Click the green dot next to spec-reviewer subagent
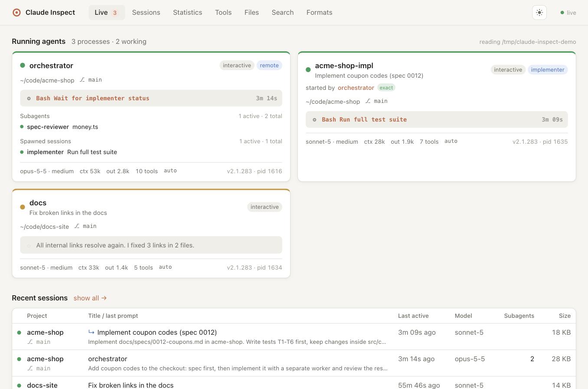This screenshot has width=588, height=389. pyautogui.click(x=22, y=127)
